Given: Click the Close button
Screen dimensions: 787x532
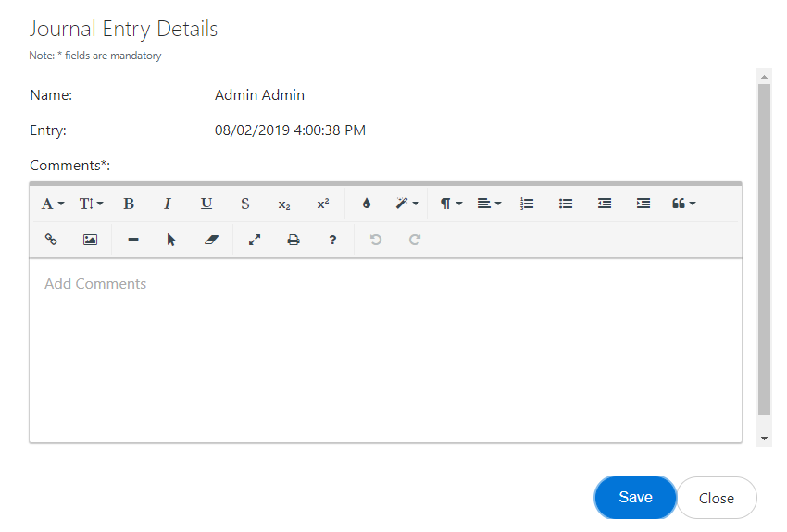Looking at the screenshot, I should (x=717, y=498).
